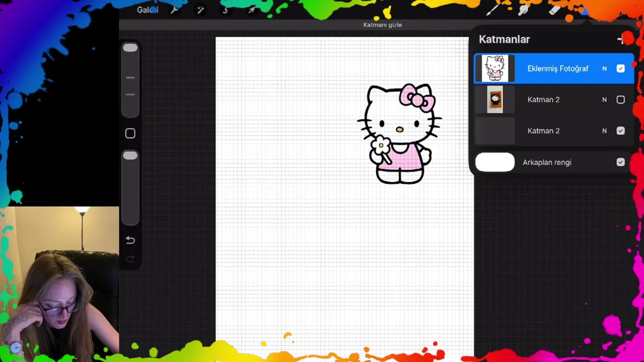
Task: Click the undo arrow in sidebar
Action: [130, 240]
